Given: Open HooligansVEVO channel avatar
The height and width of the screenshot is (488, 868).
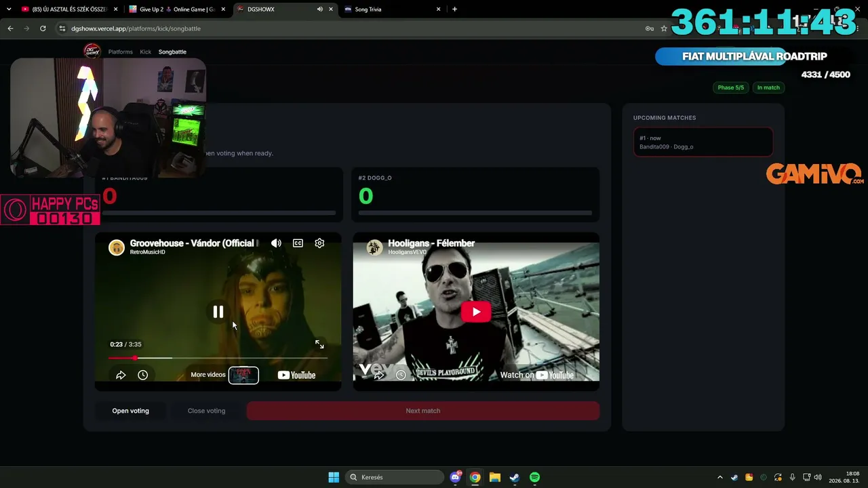Looking at the screenshot, I should click(374, 247).
